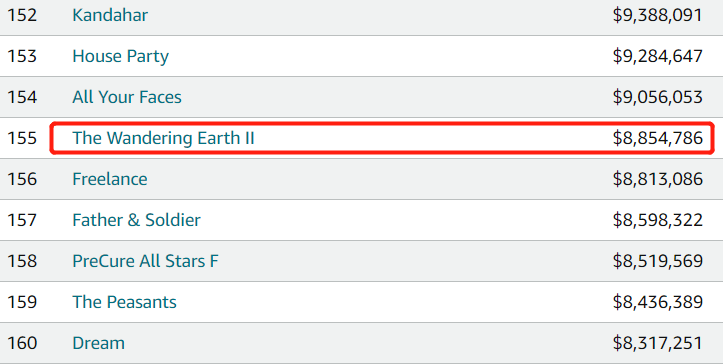Select the $9,284,647 gross amount

click(x=658, y=56)
